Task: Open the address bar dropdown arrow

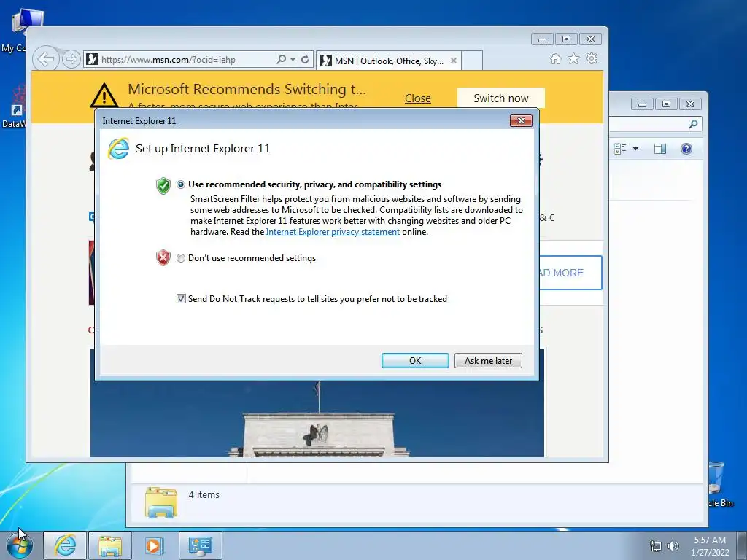Action: [x=293, y=60]
